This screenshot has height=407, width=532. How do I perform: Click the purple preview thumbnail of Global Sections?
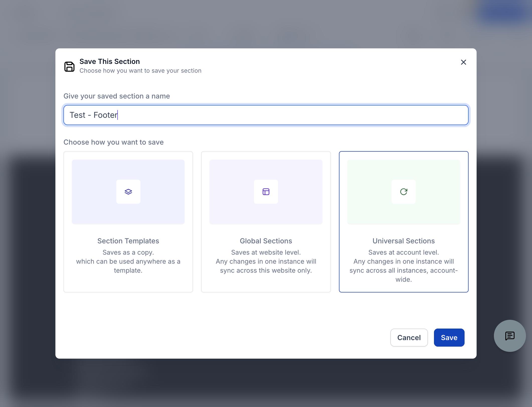pos(266,192)
